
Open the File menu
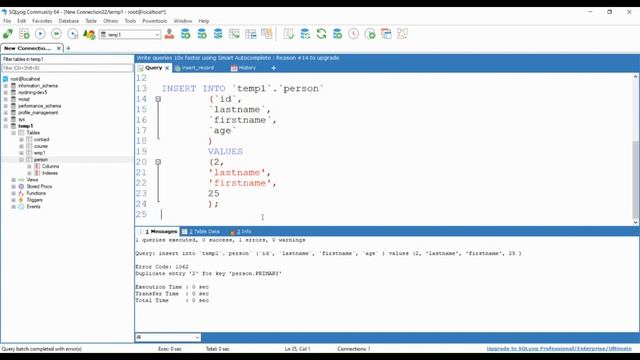pos(7,21)
